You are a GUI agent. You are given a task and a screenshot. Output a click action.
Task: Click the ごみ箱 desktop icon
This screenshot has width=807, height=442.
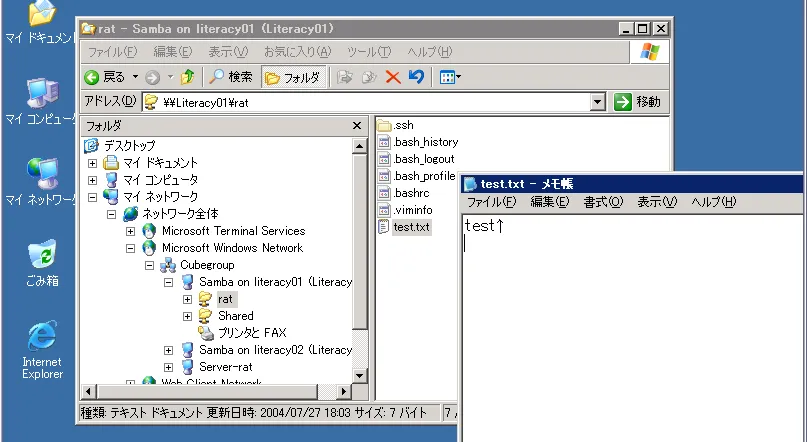[42, 262]
